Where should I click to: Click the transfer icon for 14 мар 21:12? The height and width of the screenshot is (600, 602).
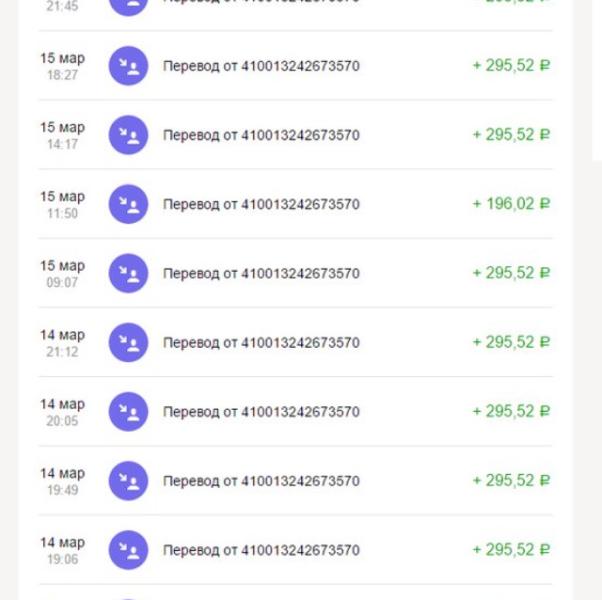coord(128,342)
